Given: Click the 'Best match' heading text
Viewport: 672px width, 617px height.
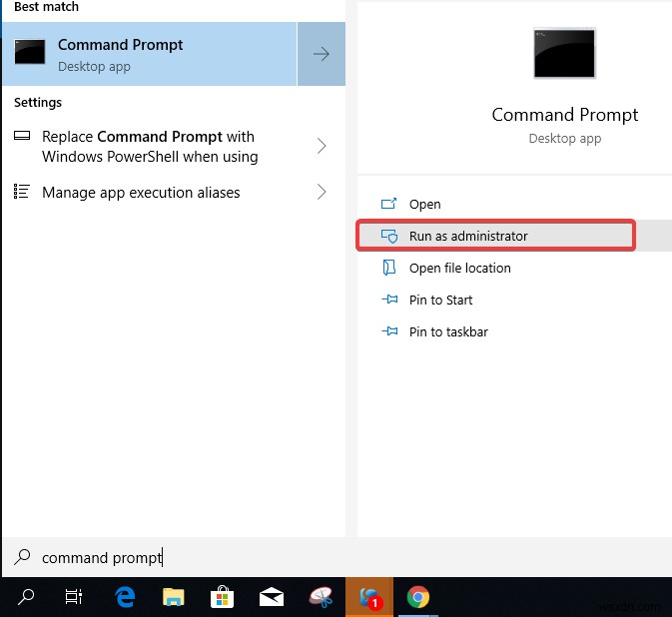Looking at the screenshot, I should (46, 7).
